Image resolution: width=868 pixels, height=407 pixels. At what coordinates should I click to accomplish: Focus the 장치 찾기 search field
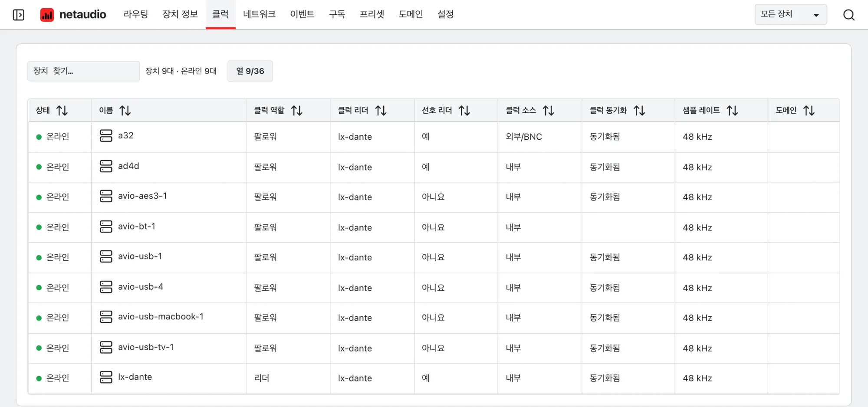click(83, 71)
